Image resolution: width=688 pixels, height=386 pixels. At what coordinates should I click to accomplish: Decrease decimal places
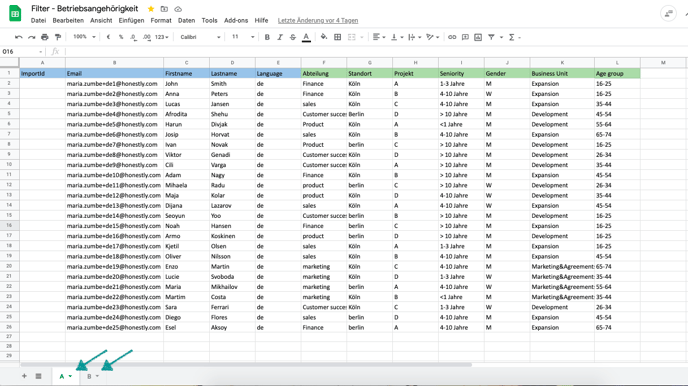pos(133,37)
